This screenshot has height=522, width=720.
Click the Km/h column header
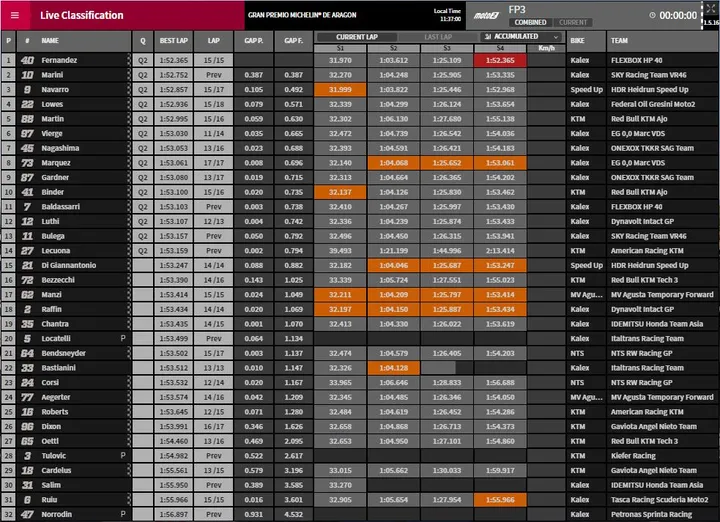[546, 48]
